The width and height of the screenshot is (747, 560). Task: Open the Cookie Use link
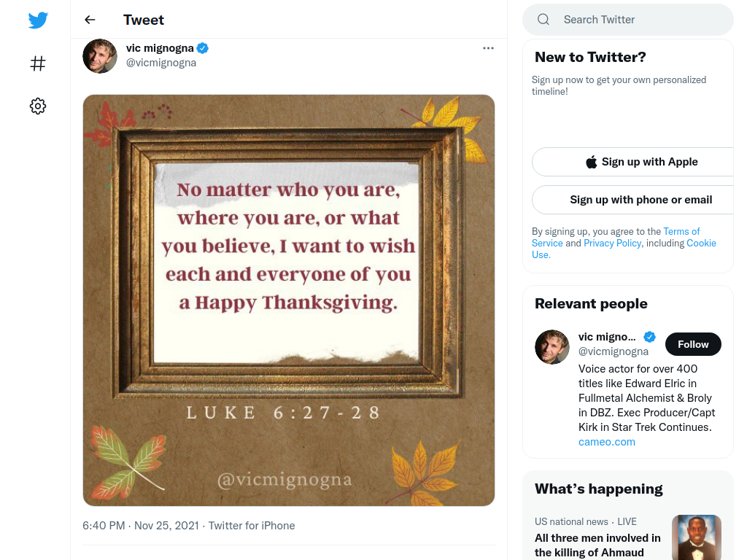tap(624, 249)
